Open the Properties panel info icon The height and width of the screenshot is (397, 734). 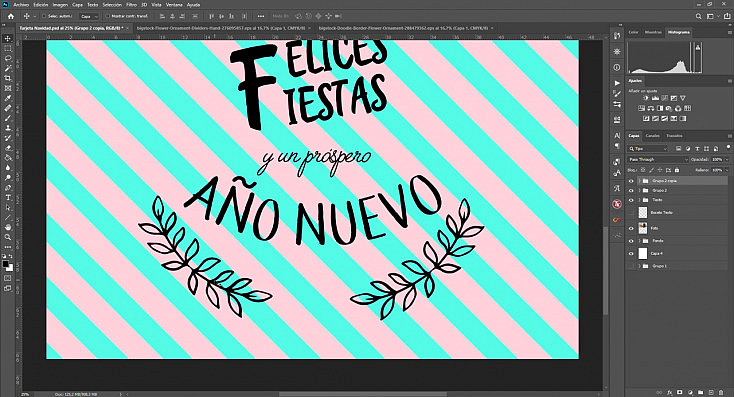[617, 67]
